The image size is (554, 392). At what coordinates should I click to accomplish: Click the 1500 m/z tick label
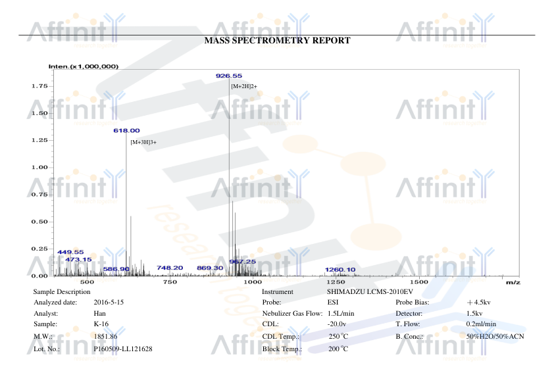pyautogui.click(x=419, y=282)
